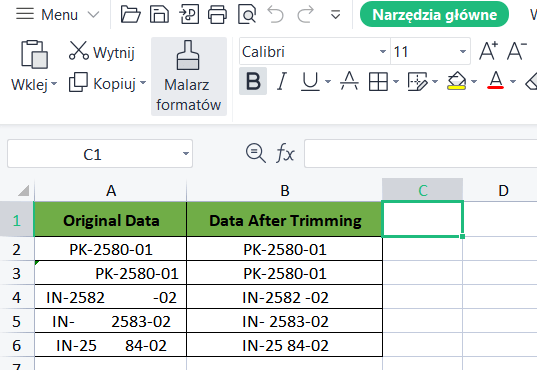Click the Wklej paste clipboard icon
The image size is (537, 370).
pos(34,54)
